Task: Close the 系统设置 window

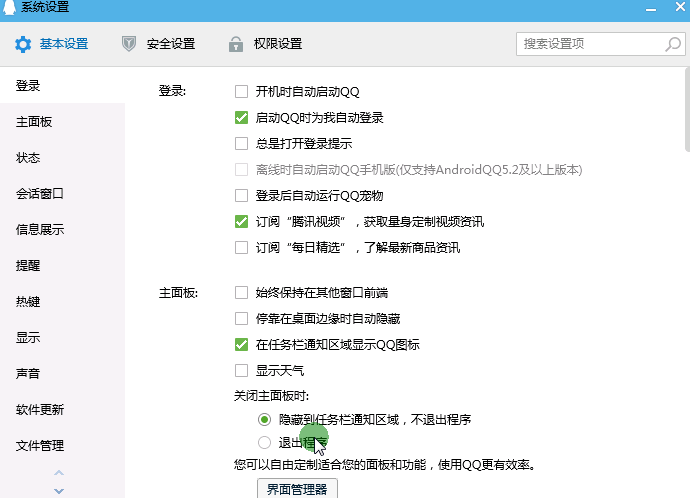Action: tap(680, 7)
